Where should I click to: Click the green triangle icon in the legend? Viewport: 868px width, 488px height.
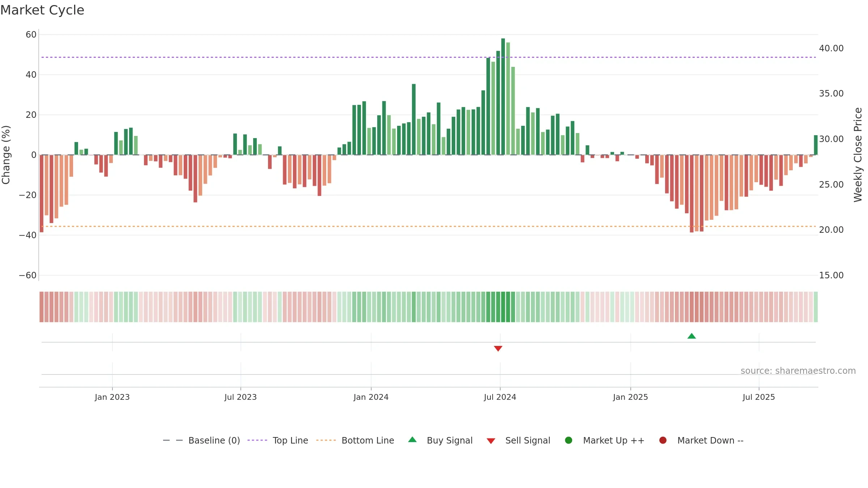pyautogui.click(x=412, y=440)
